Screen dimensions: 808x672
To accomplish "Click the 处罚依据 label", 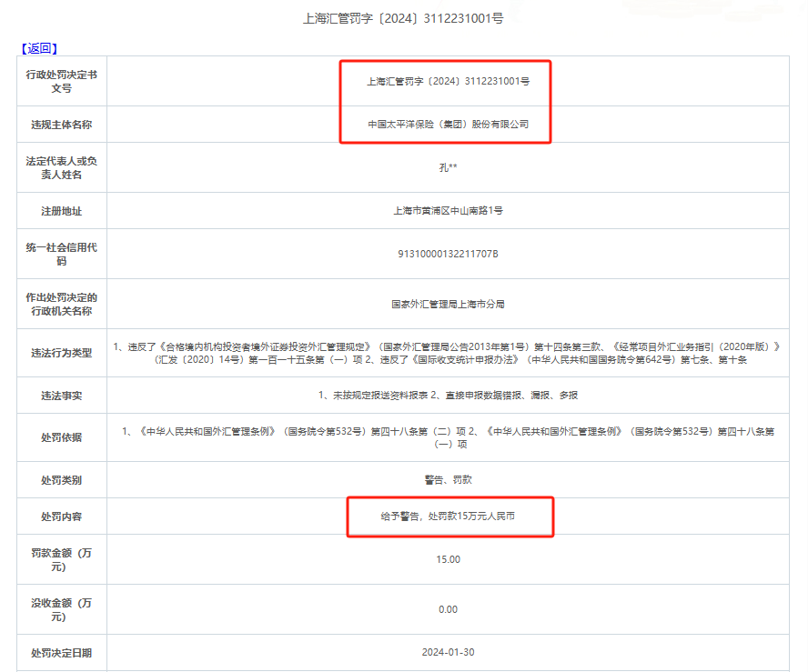I will [x=61, y=437].
